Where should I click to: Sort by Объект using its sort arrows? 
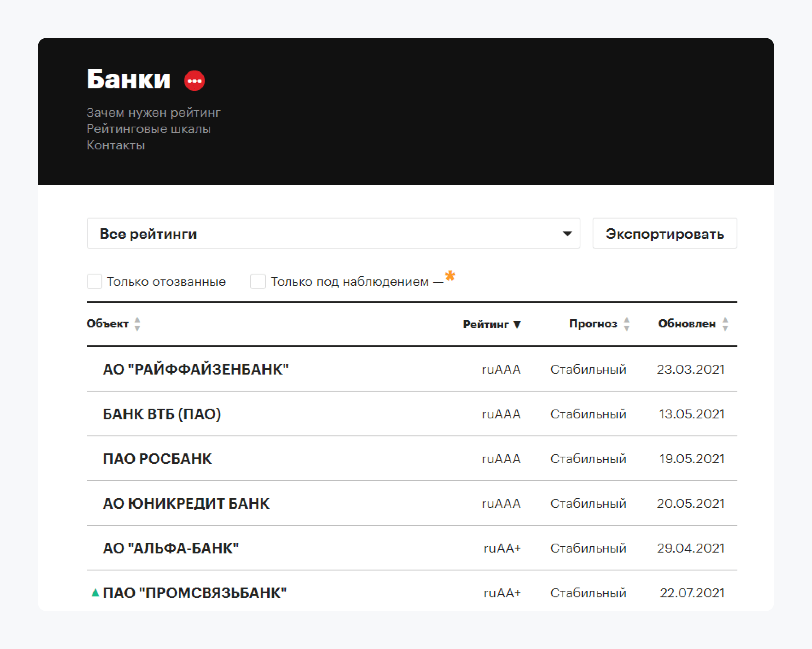137,324
